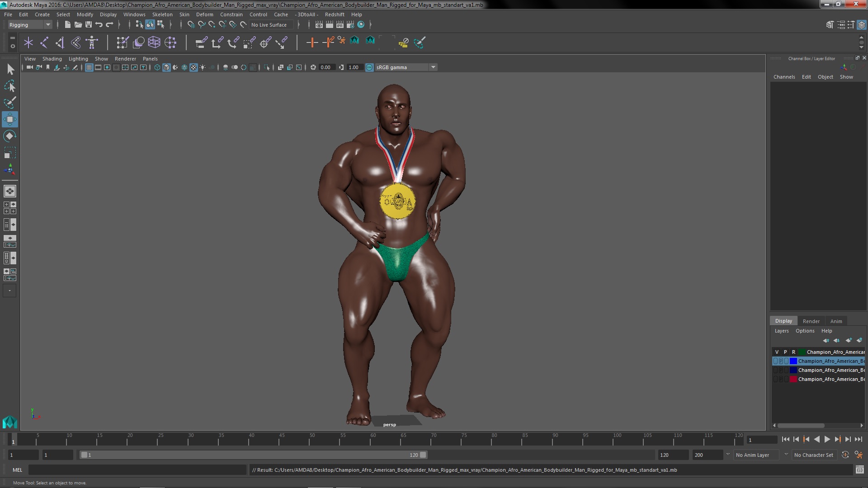
Task: Open the Layers menu in Layer Editor
Action: 781,331
